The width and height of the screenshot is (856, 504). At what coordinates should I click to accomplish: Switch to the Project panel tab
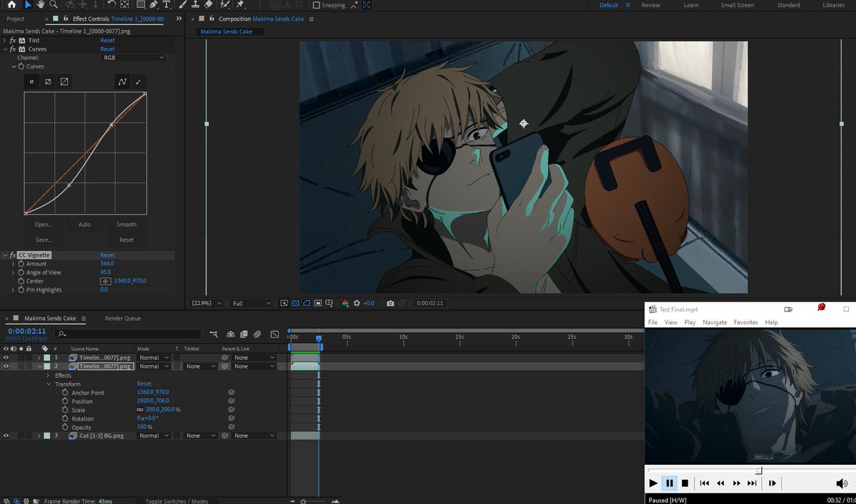point(15,19)
